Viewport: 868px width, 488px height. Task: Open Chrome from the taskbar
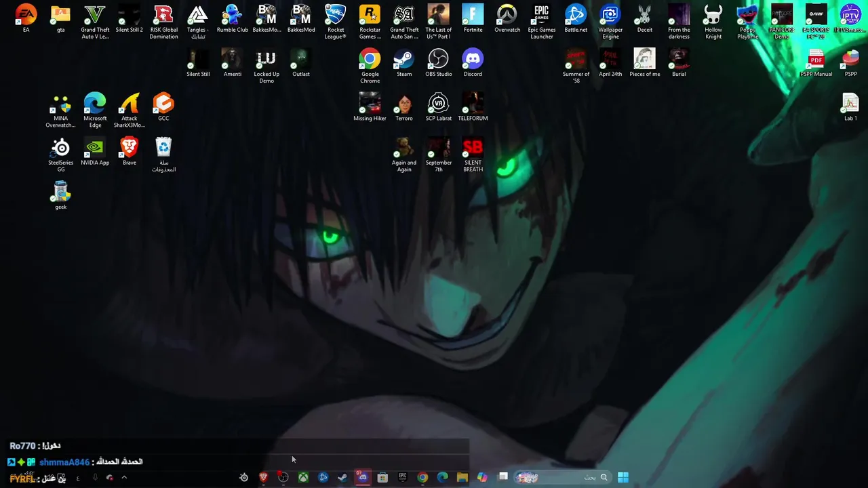coord(422,478)
